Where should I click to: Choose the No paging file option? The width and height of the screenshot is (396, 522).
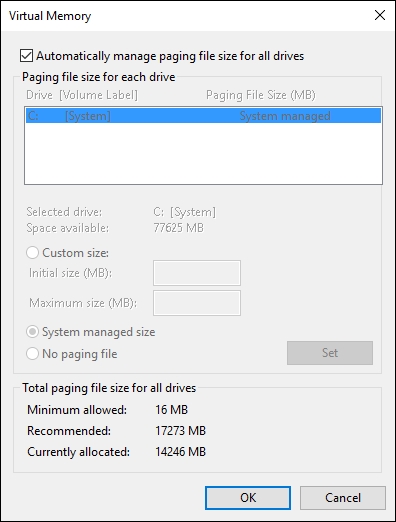tap(32, 354)
